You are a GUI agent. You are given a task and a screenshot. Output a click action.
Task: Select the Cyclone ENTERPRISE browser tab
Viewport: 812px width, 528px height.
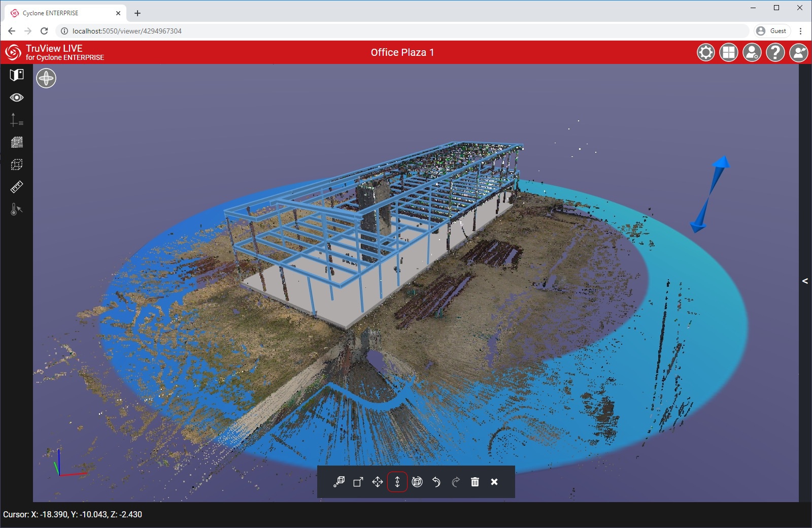(66, 13)
